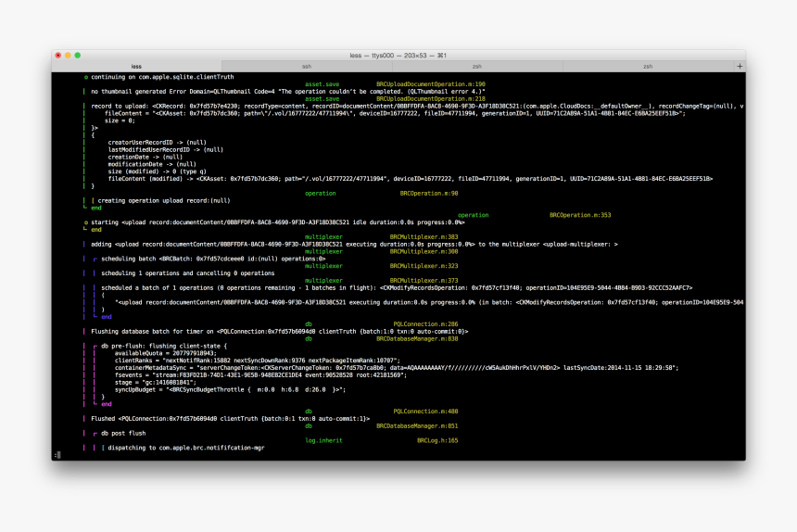The width and height of the screenshot is (797, 532).
Task: Switch to the less tab
Action: point(136,67)
